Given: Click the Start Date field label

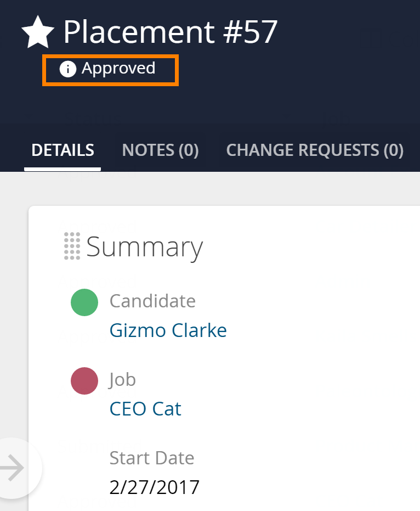Looking at the screenshot, I should tap(152, 458).
